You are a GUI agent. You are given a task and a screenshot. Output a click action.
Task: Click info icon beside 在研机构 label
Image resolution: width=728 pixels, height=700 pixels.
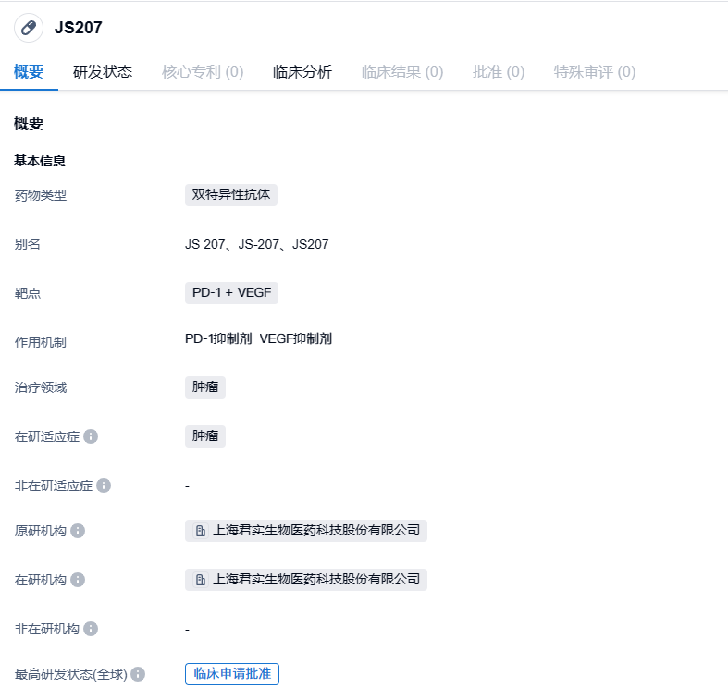pyautogui.click(x=78, y=580)
